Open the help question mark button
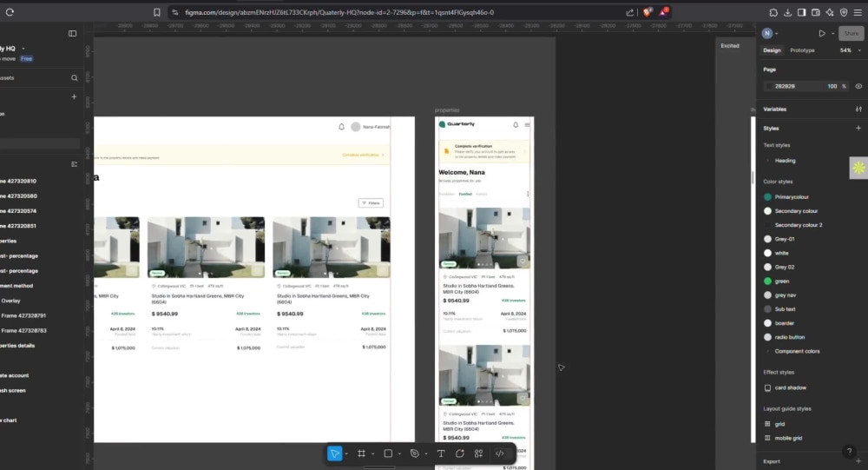868x470 pixels. (849, 452)
